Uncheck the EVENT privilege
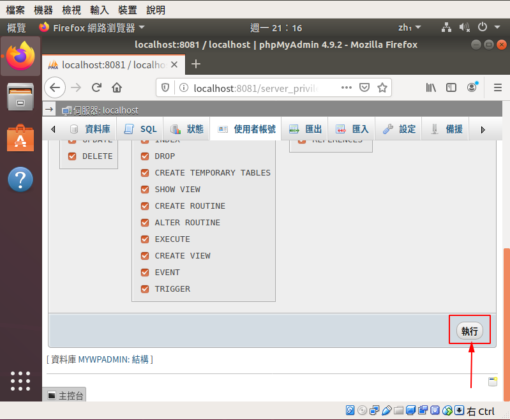 (x=145, y=273)
